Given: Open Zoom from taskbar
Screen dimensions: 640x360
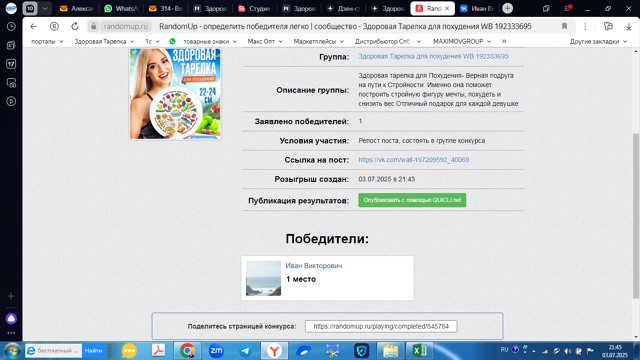Looking at the screenshot, I should click(x=216, y=351).
